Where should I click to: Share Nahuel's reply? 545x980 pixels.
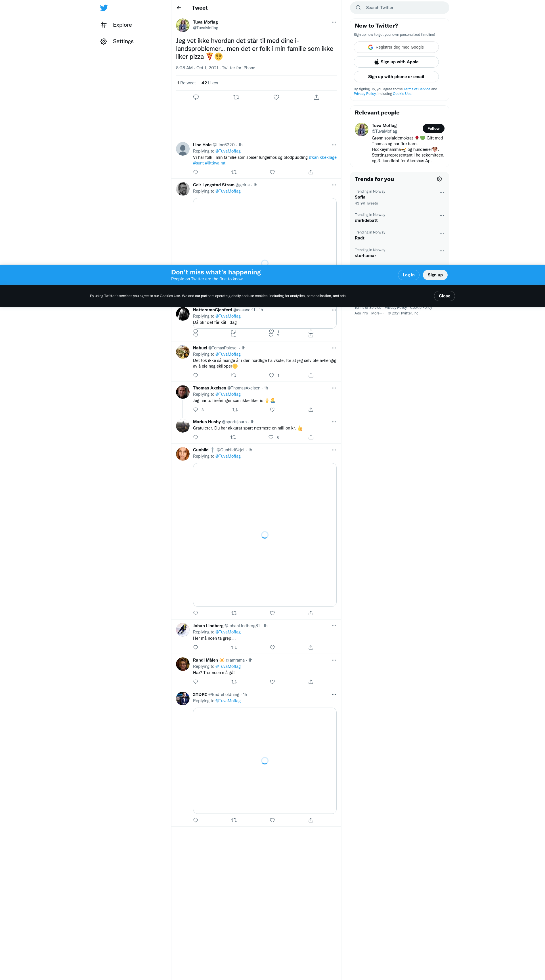[311, 376]
